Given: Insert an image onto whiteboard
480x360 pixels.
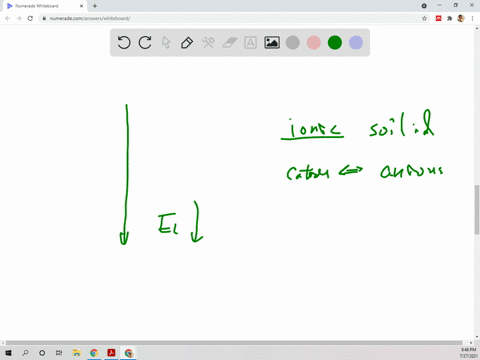Looking at the screenshot, I should [272, 43].
